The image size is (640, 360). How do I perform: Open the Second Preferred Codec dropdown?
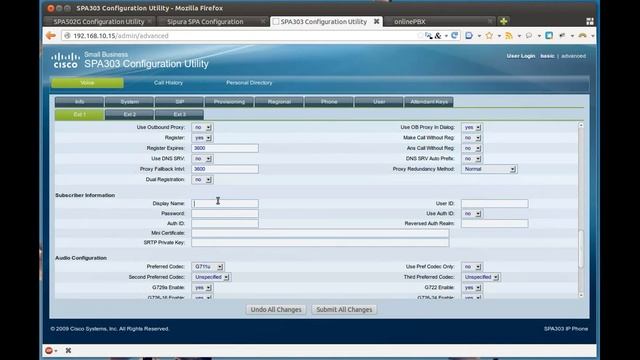211,277
